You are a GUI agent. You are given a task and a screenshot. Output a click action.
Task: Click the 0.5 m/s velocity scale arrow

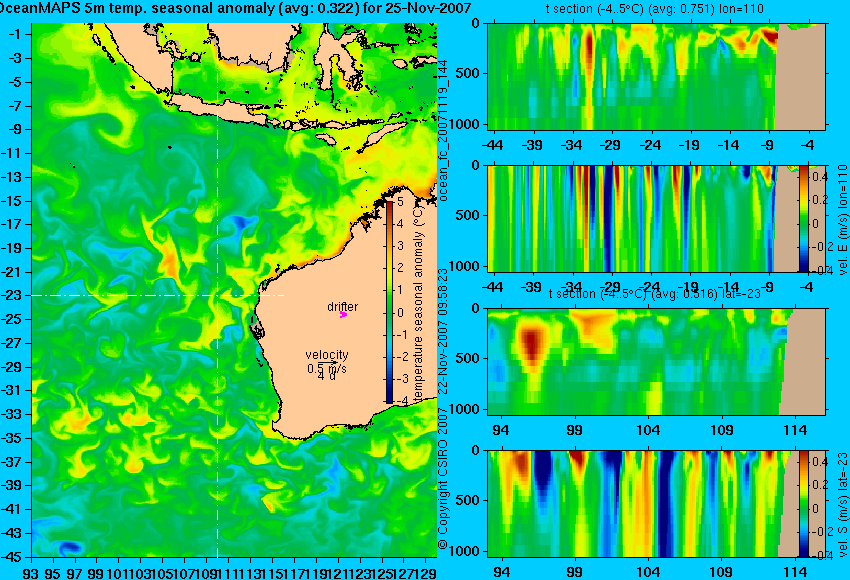(327, 363)
